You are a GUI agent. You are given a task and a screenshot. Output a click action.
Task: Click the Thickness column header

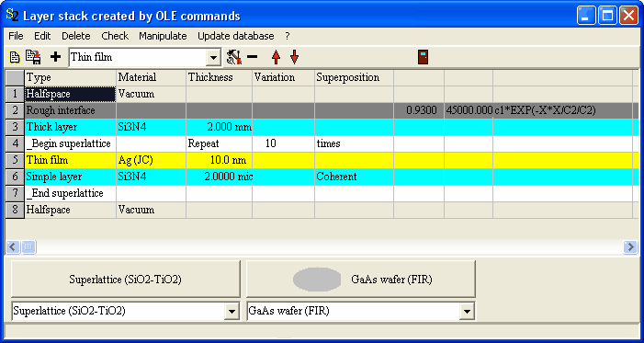(219, 78)
